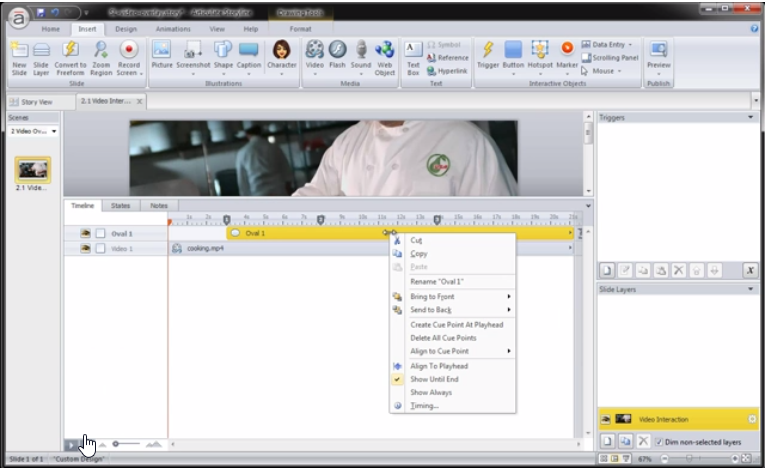This screenshot has width=768, height=472.
Task: Switch to the Animations ribbon tab
Action: (x=170, y=29)
